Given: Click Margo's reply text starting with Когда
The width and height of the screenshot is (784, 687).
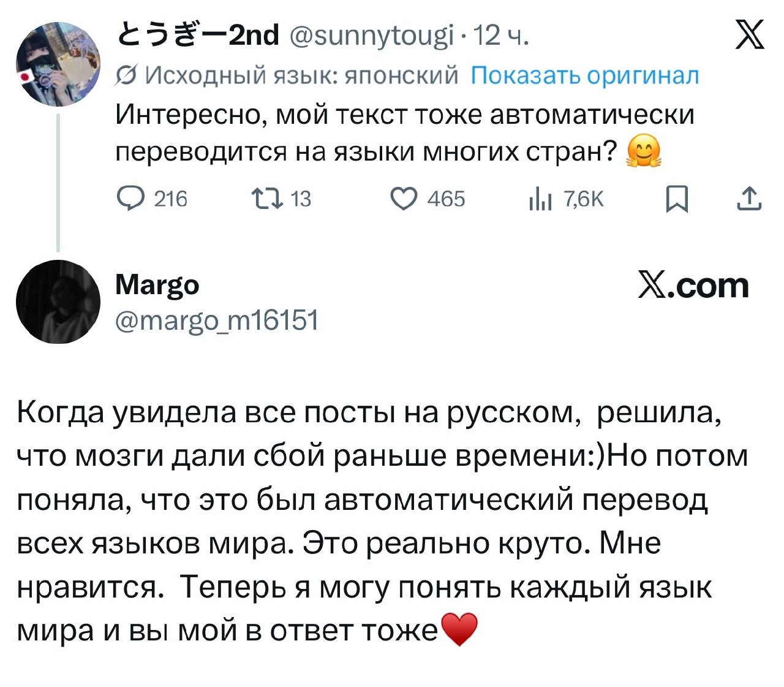Looking at the screenshot, I should 380,521.
